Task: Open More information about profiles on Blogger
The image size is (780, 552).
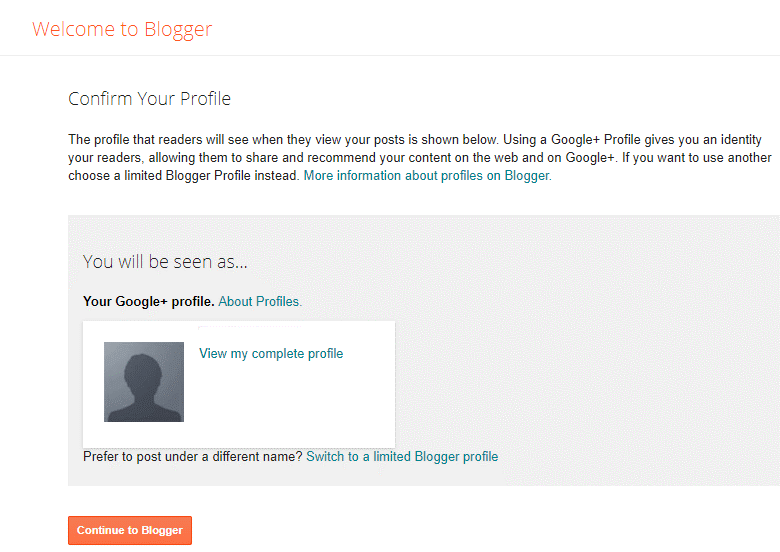Action: (427, 176)
